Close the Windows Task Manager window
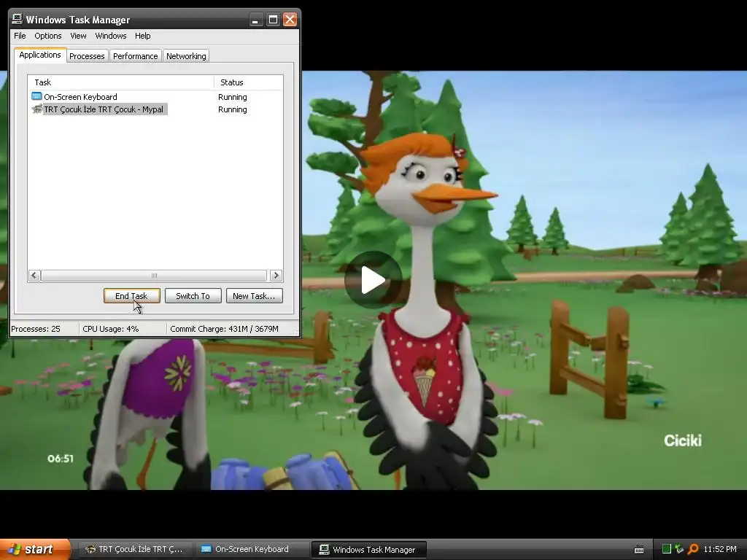 tap(290, 20)
